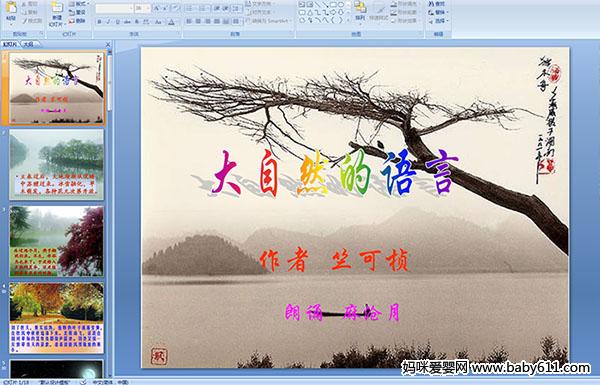Select the autumn trees slide thumbnail
The height and width of the screenshot is (385, 600).
[x=57, y=318]
